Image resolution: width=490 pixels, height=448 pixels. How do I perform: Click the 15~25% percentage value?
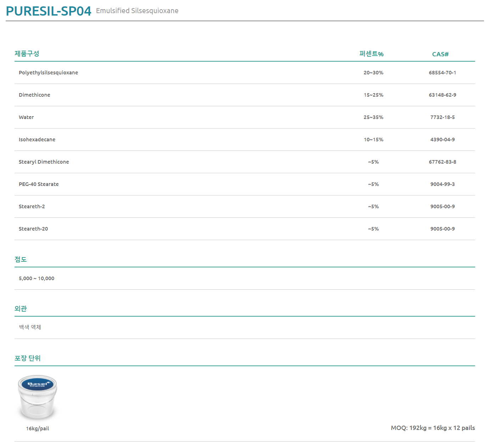373,95
